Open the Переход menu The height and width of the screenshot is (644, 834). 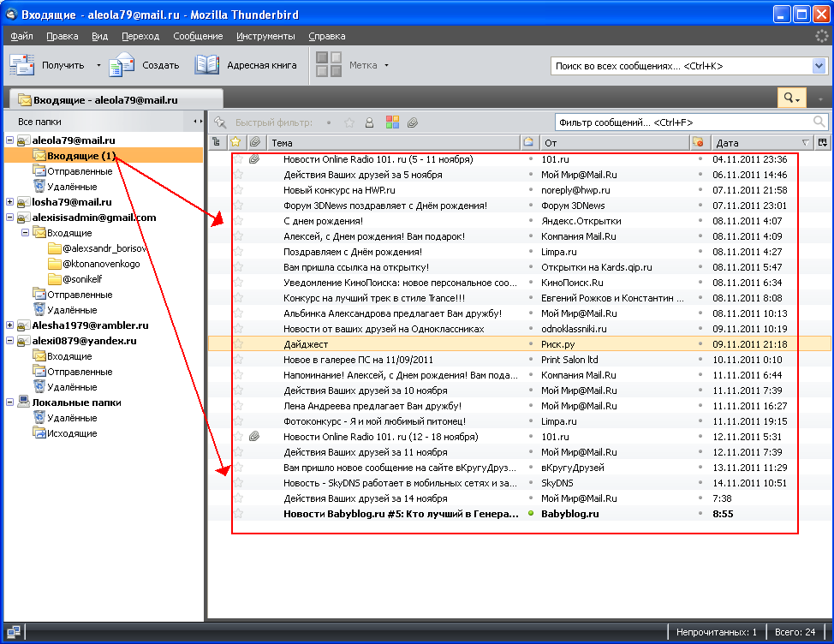coord(140,36)
